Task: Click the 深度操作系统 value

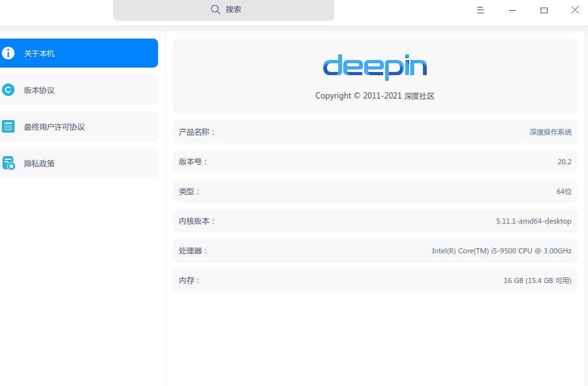Action: [551, 132]
